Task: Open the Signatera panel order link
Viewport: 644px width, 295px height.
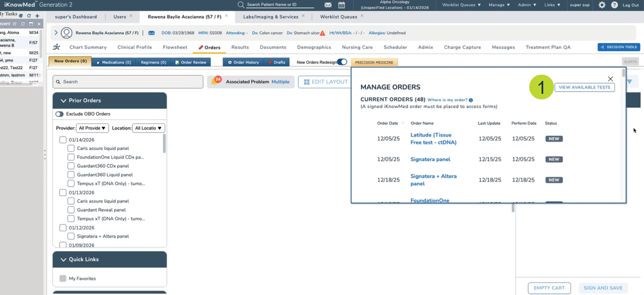Action: coord(430,159)
